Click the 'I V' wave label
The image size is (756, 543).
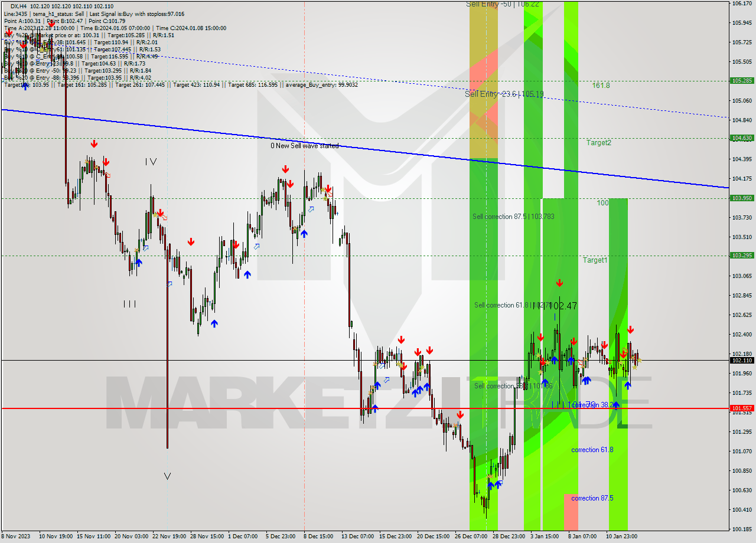[151, 162]
